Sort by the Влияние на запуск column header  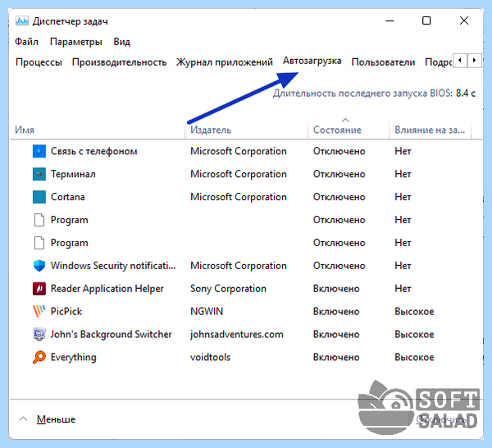tap(430, 130)
